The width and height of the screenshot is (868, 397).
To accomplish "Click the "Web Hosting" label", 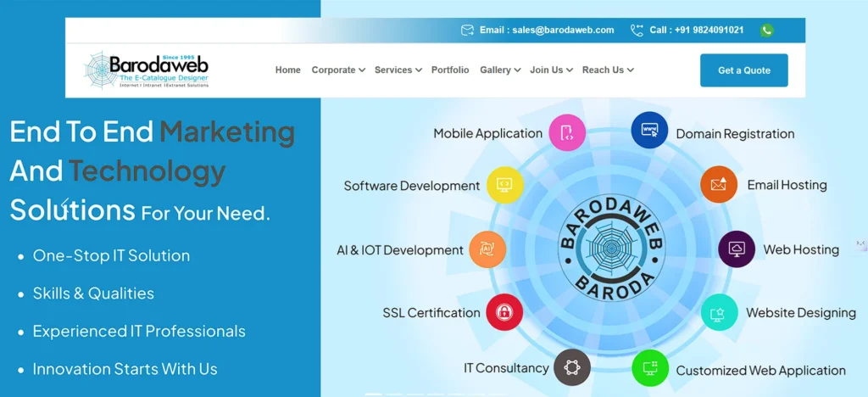I will pos(801,249).
